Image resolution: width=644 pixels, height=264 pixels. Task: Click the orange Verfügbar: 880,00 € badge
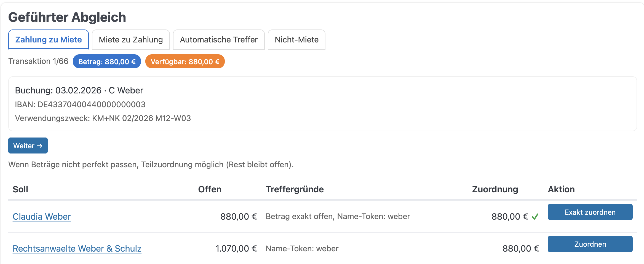coord(185,61)
